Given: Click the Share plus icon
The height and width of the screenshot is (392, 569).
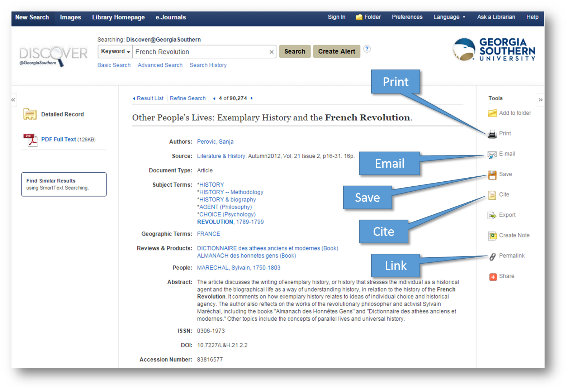Looking at the screenshot, I should [x=493, y=277].
